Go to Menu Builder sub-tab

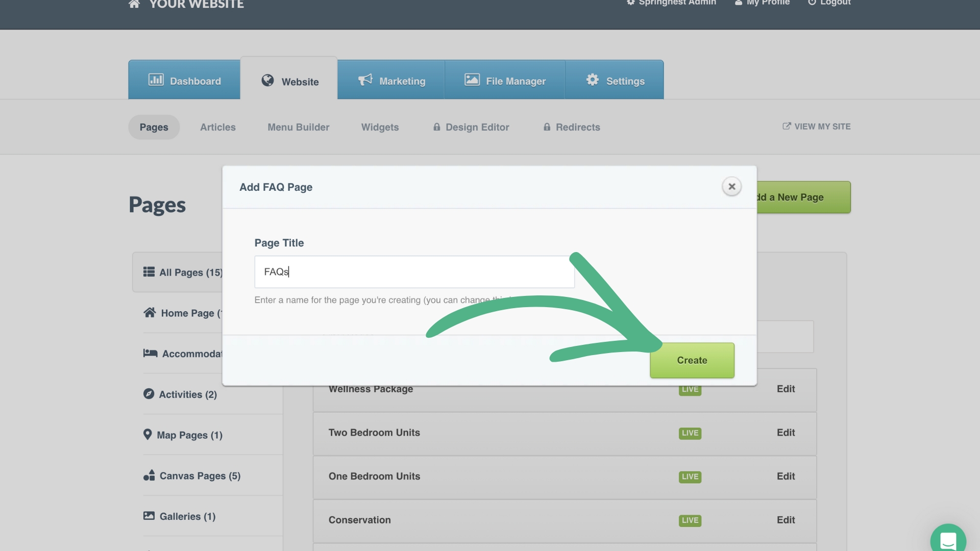[x=298, y=127]
